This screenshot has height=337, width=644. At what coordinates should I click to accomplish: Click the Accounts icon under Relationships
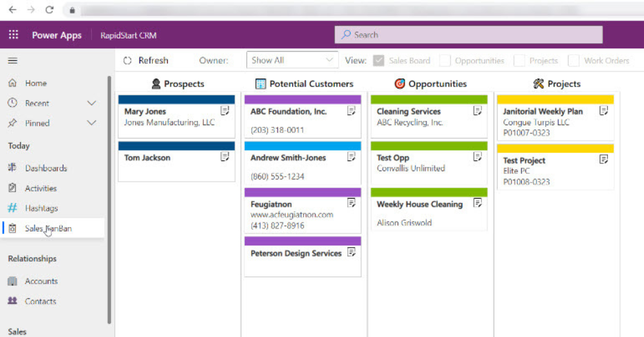coord(12,281)
